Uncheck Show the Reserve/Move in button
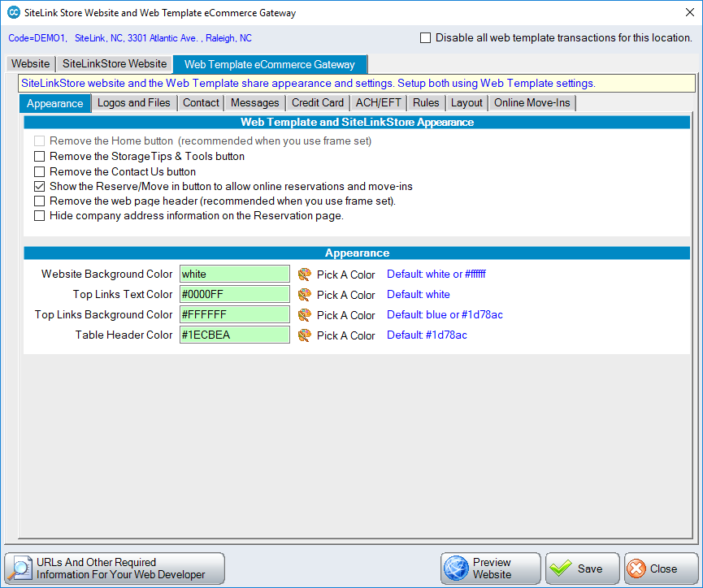703x588 pixels. (40, 187)
